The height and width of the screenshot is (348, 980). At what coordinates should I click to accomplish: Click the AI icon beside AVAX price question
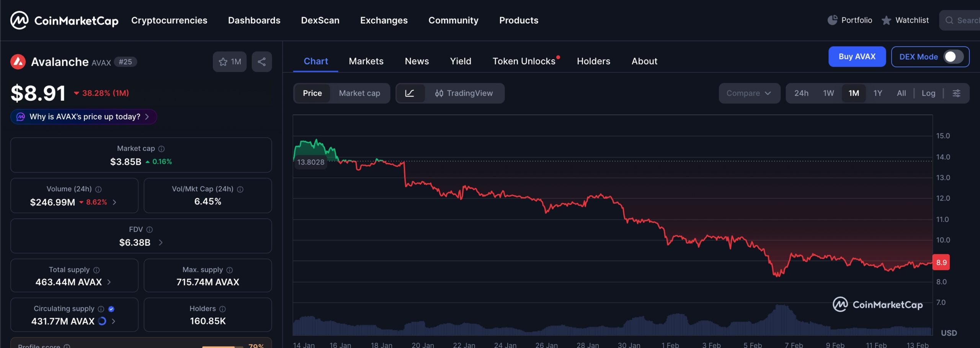tap(21, 117)
